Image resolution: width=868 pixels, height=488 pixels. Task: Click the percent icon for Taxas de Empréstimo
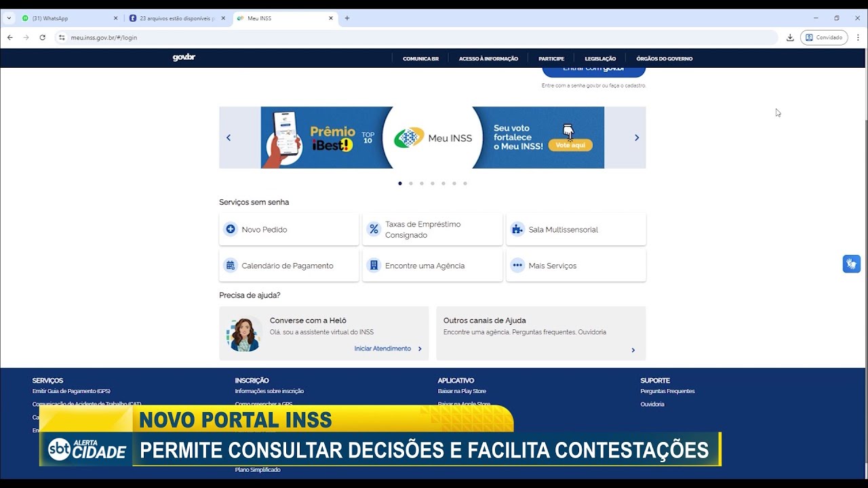374,229
